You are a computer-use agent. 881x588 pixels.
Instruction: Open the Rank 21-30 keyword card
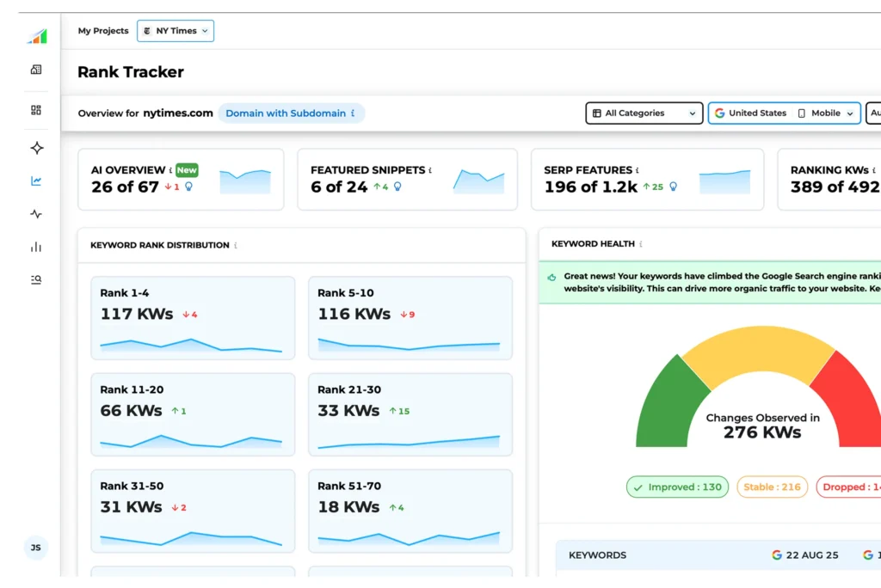click(410, 414)
